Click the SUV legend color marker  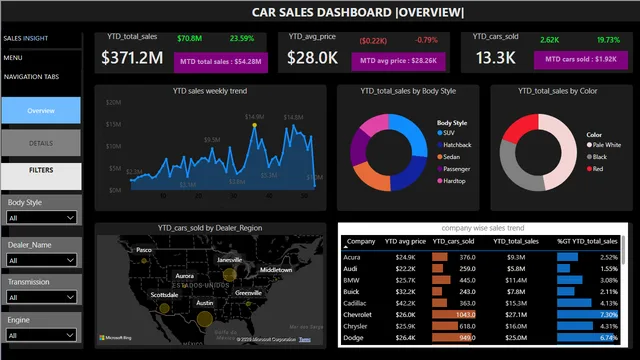[x=440, y=133]
